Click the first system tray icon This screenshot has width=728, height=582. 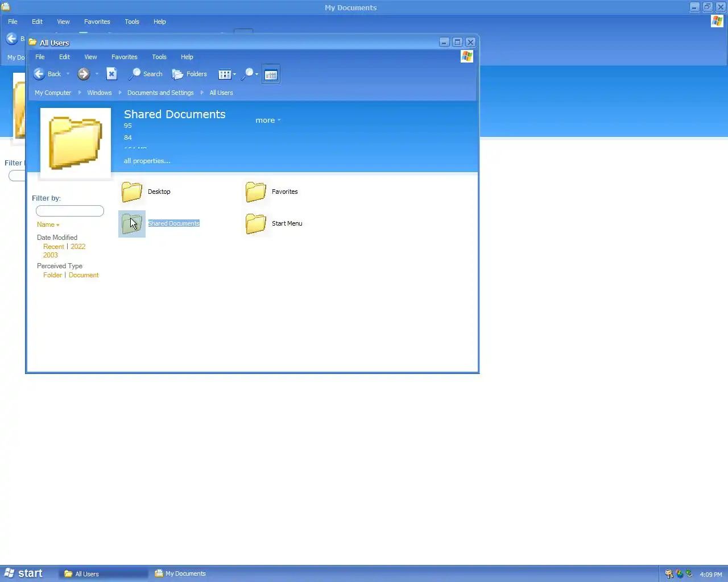pos(669,574)
